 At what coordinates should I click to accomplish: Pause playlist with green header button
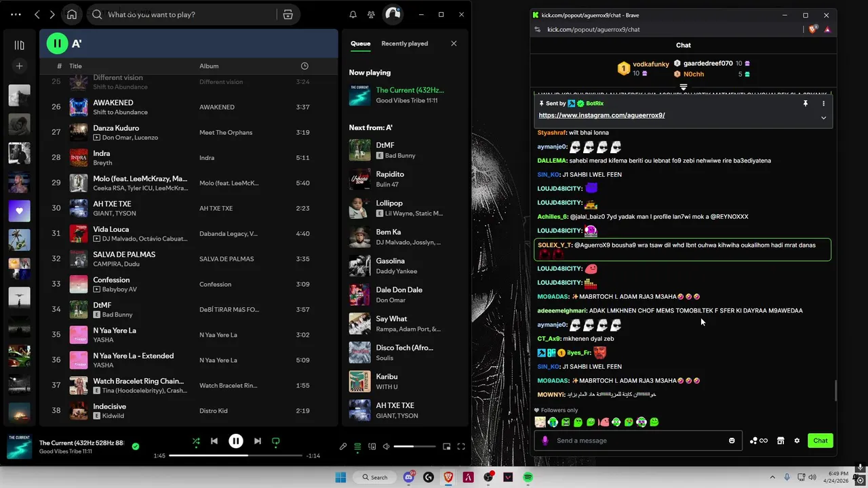pyautogui.click(x=57, y=43)
